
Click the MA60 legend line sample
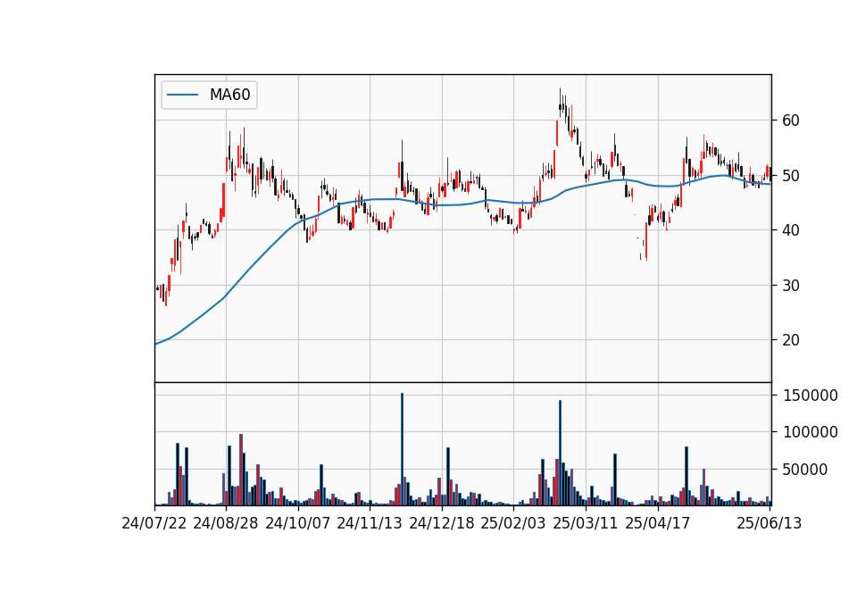pos(182,96)
